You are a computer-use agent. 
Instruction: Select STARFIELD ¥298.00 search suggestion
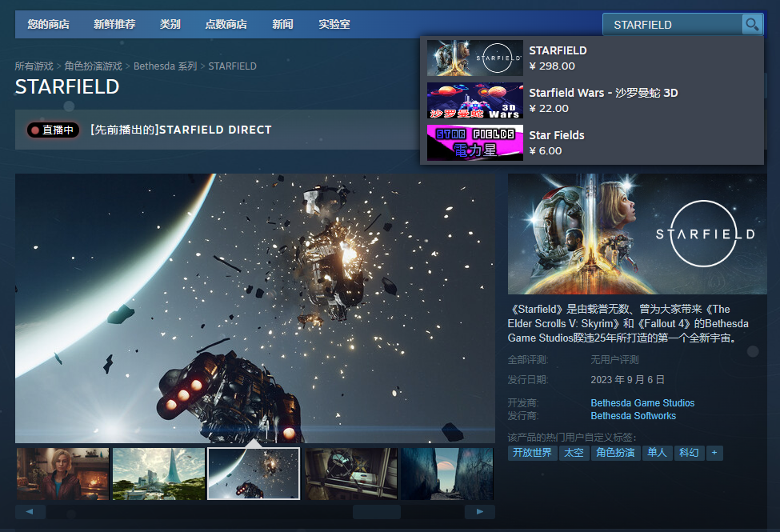(592, 58)
